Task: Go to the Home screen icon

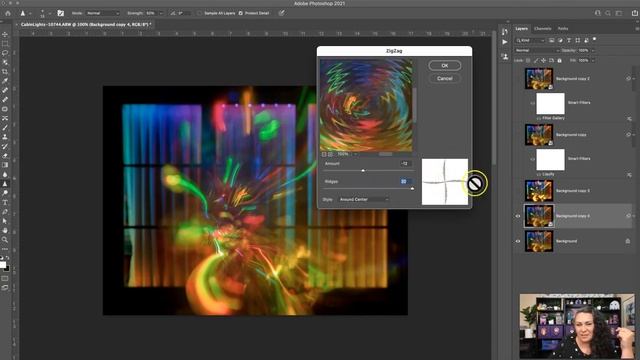Action: [x=7, y=13]
